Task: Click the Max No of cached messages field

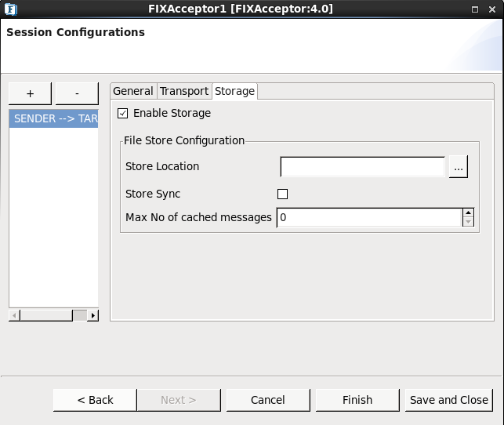Action: [368, 217]
